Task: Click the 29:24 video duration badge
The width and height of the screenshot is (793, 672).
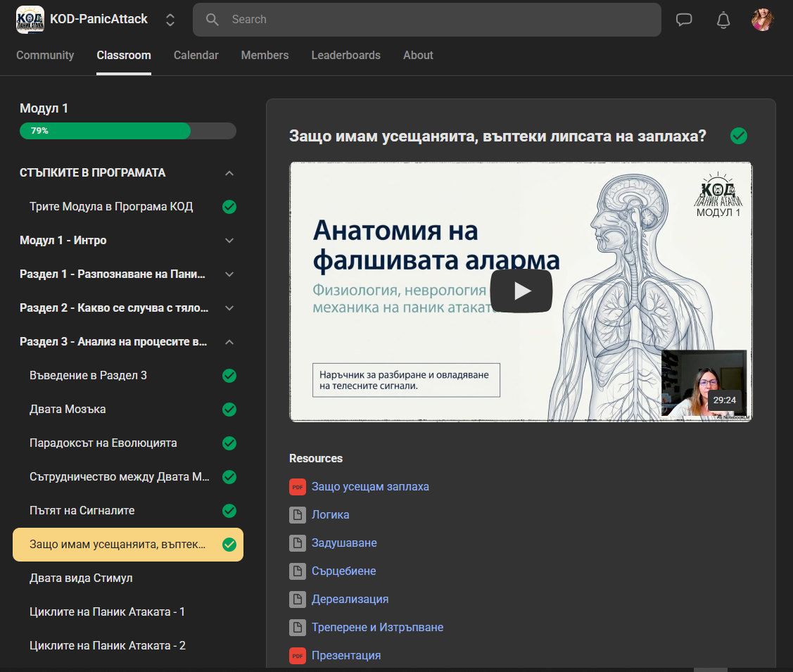Action: click(724, 400)
